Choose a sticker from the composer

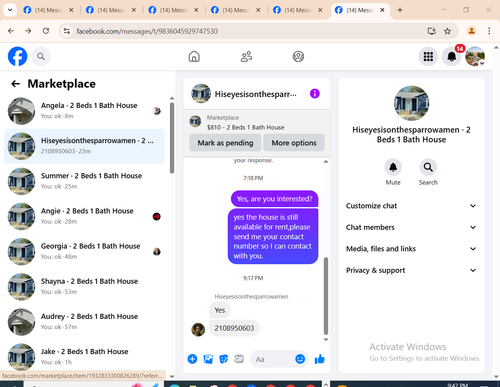click(x=224, y=359)
